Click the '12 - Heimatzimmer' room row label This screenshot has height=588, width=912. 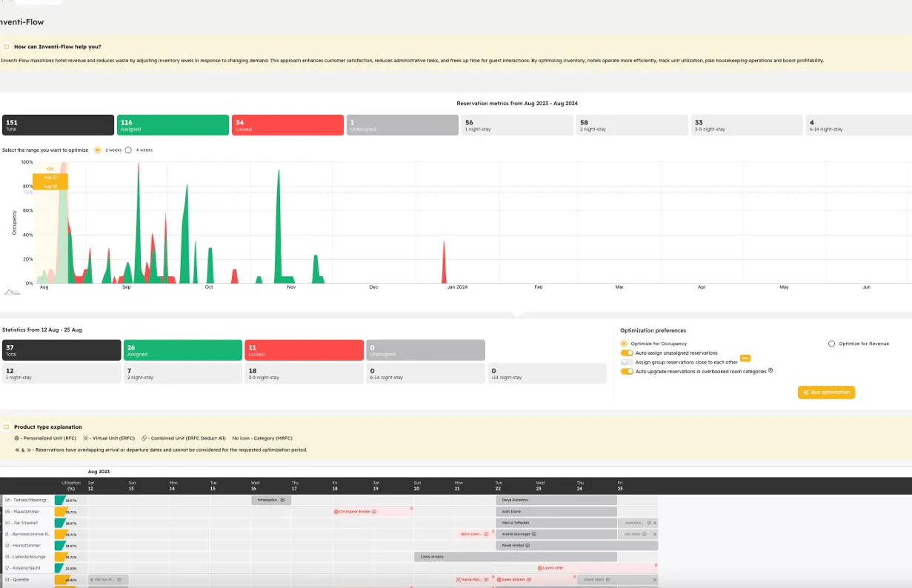22,546
